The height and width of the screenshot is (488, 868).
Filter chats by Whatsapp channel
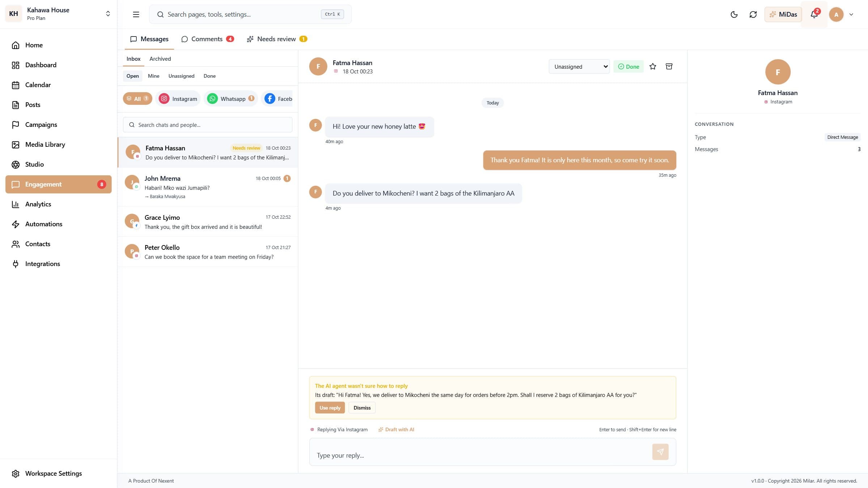click(231, 99)
